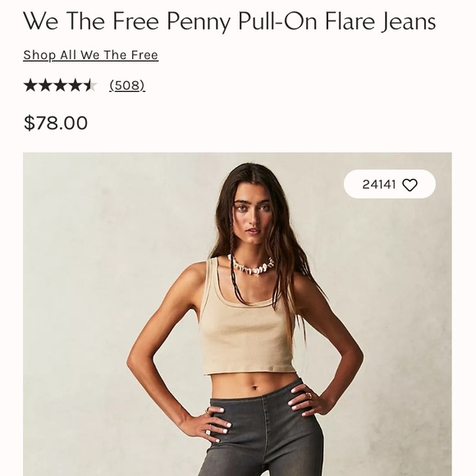This screenshot has width=476, height=476.
Task: Click the fourth rating star
Action: 75,85
